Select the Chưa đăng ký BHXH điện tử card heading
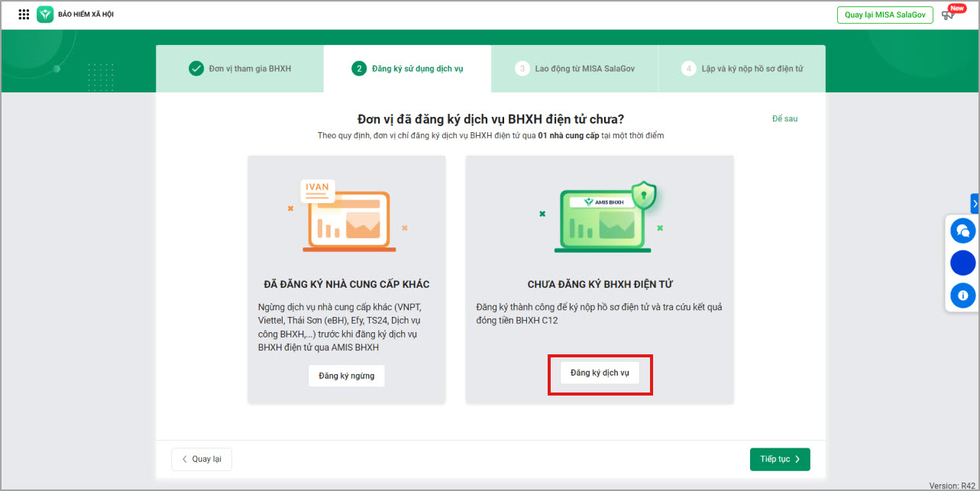 [600, 284]
